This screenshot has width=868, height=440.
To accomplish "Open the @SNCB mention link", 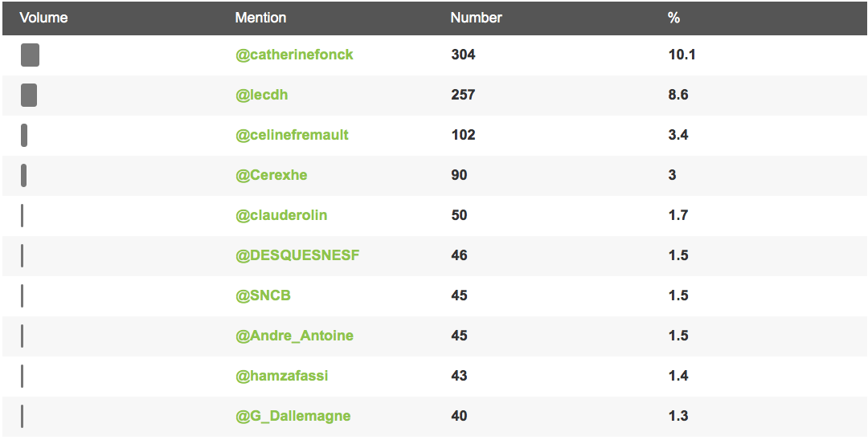I will (263, 295).
